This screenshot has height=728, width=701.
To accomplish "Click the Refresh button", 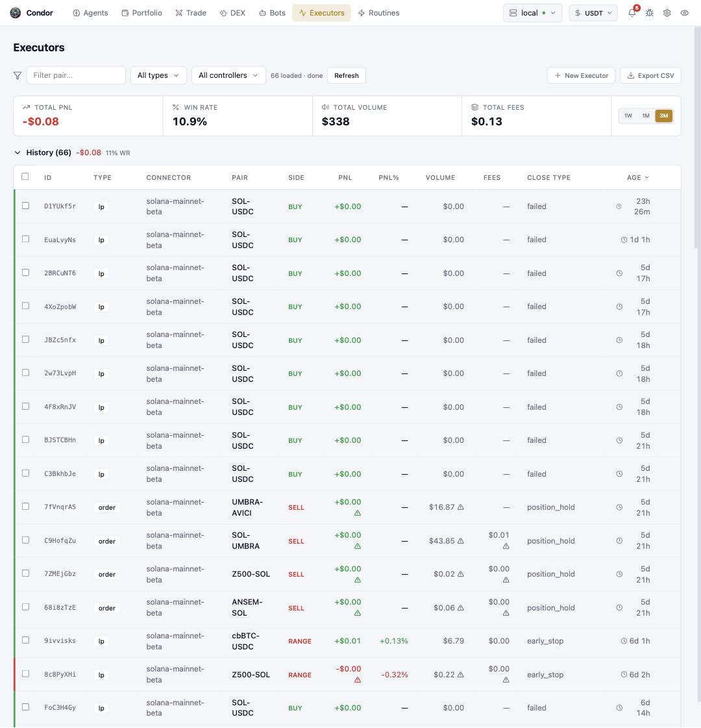I will point(347,75).
